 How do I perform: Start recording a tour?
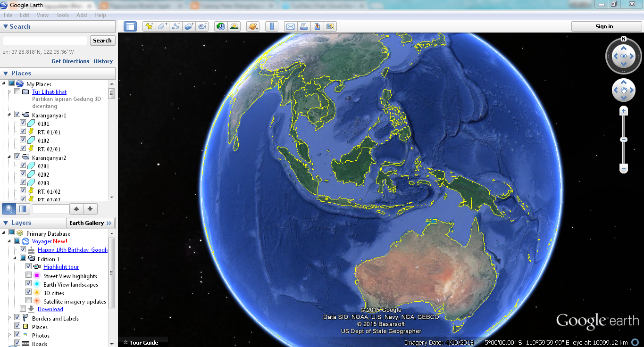pos(201,26)
